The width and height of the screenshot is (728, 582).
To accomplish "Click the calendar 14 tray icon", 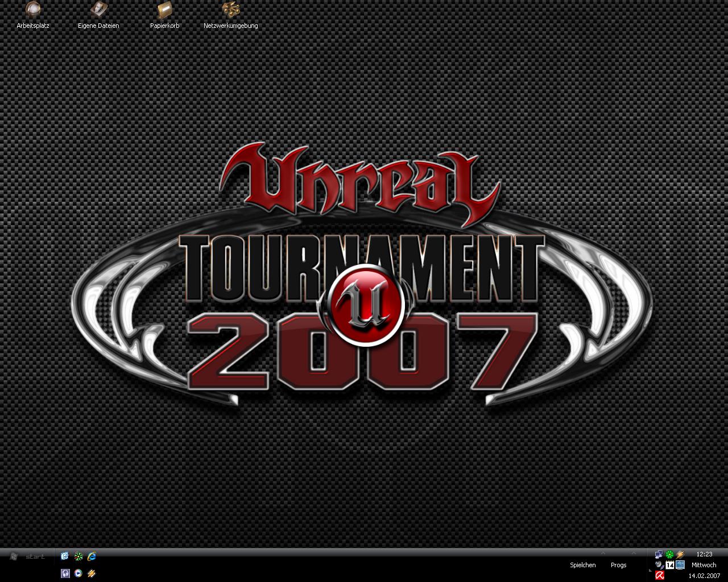I will (x=669, y=565).
